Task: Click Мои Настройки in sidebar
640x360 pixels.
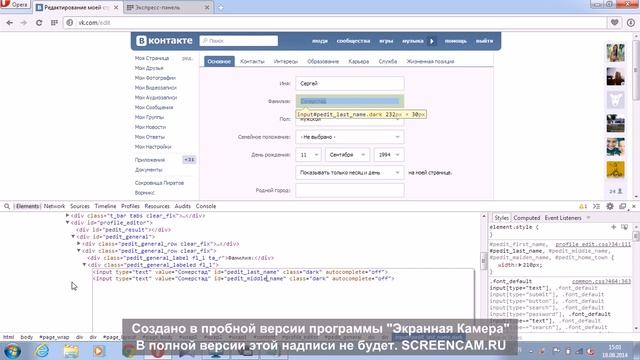Action: click(x=153, y=147)
